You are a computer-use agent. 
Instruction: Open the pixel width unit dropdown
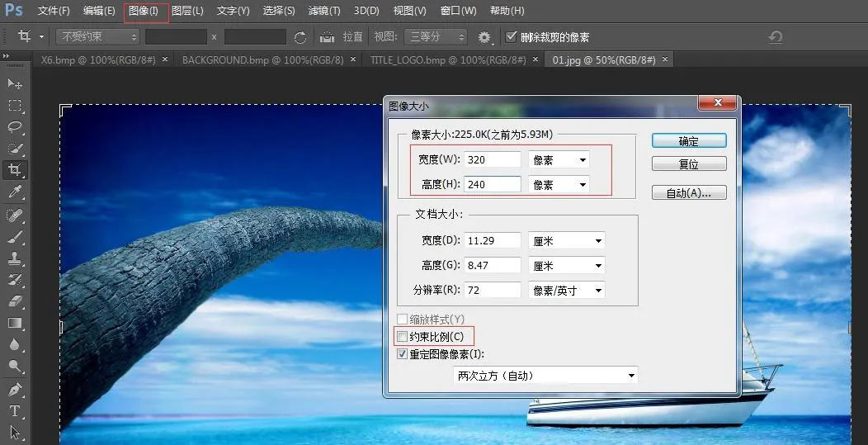tap(559, 159)
